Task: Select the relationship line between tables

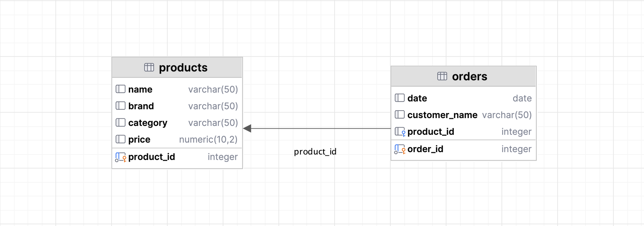Action: [x=320, y=128]
